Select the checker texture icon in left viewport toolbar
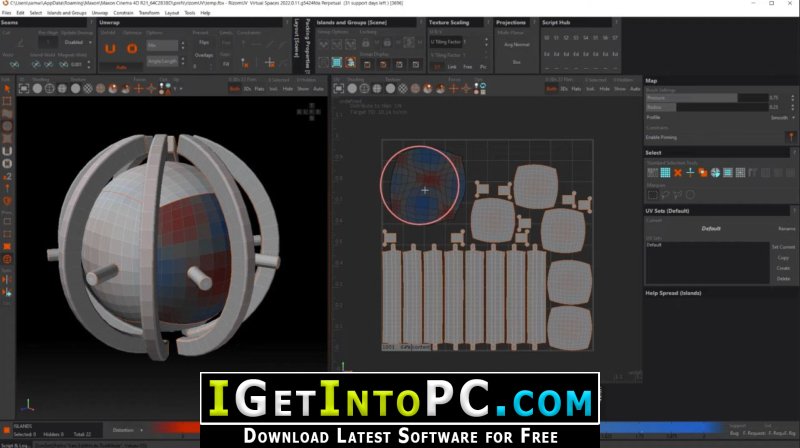 point(88,89)
